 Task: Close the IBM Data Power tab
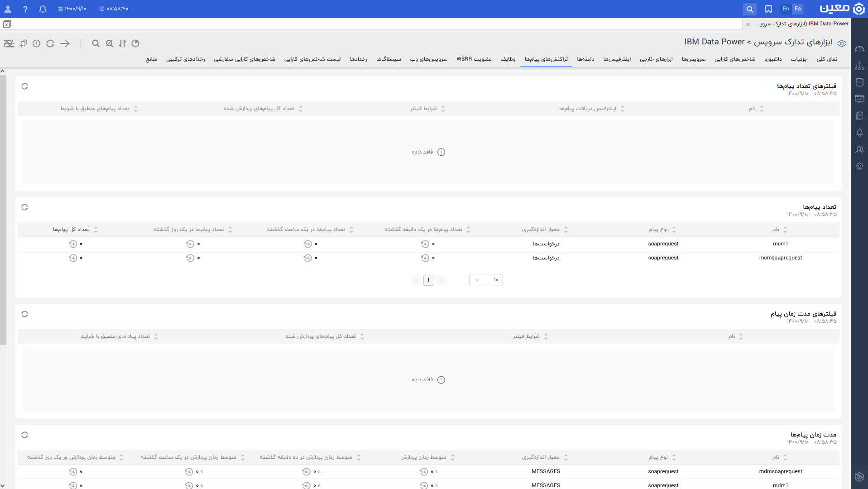(x=748, y=24)
